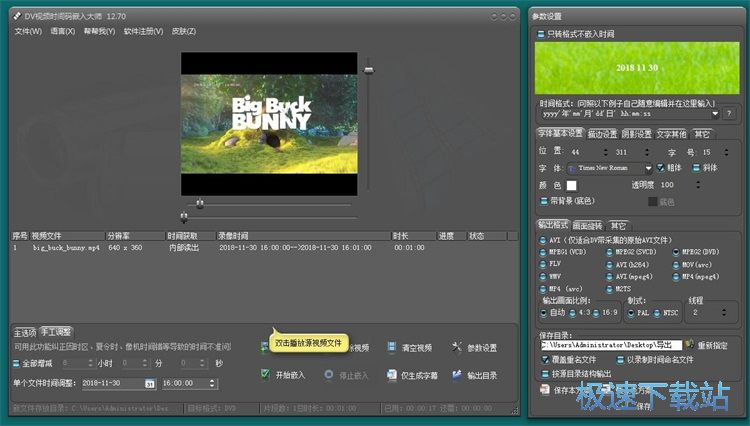Screen dimensions: 750x426
Task: Enable the 斜体 italic checkbox
Action: tap(696, 168)
